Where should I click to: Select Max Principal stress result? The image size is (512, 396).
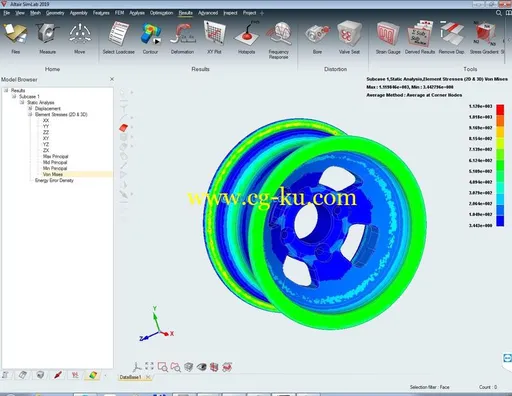55,156
